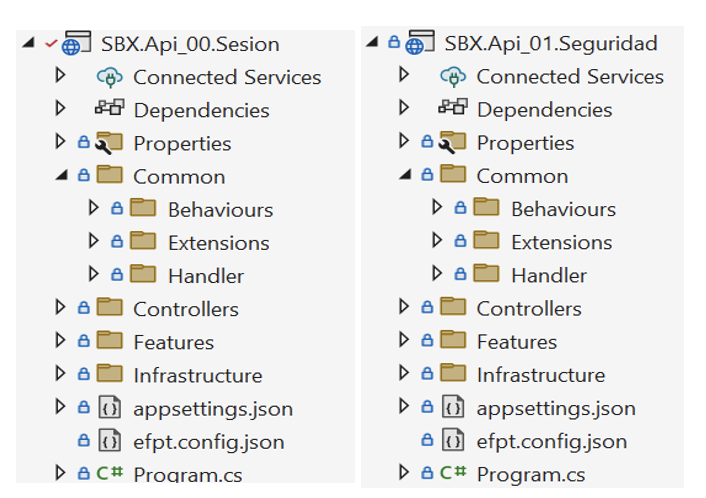The width and height of the screenshot is (706, 498).
Task: Expand Connected Services under SBX.Api_00.Sesion
Action: (60, 75)
